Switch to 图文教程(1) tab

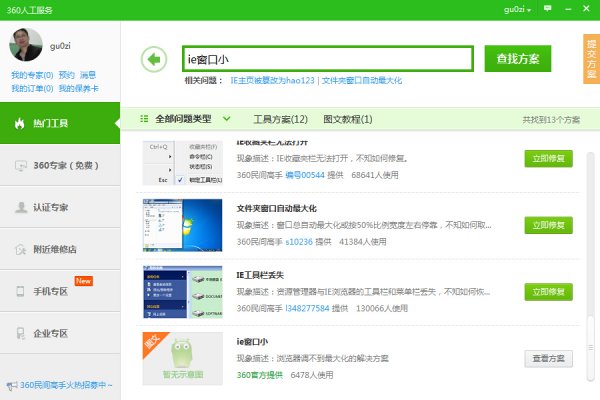pyautogui.click(x=347, y=119)
